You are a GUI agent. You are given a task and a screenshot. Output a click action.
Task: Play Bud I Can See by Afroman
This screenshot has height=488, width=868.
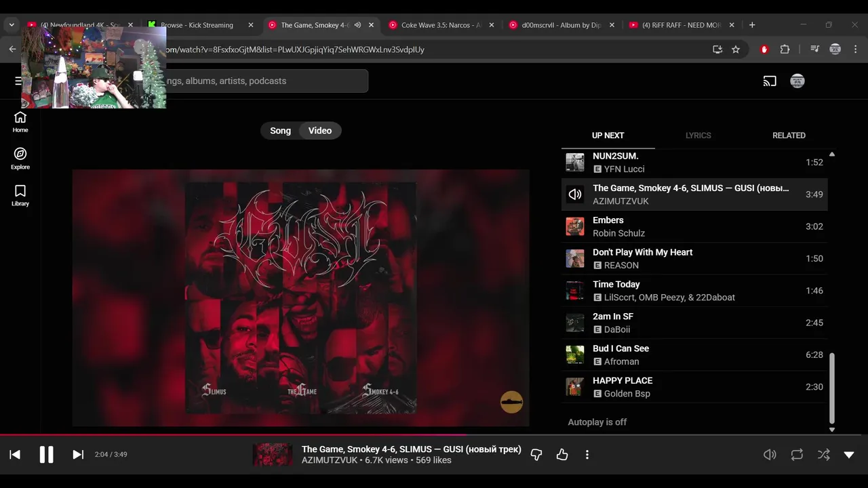[694, 354]
